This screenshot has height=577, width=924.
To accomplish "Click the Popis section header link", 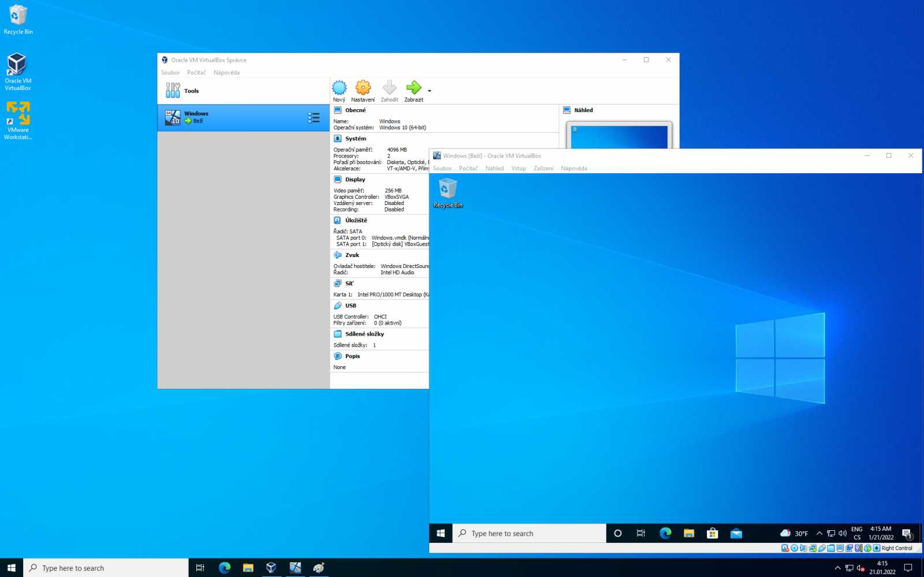I will [x=352, y=356].
